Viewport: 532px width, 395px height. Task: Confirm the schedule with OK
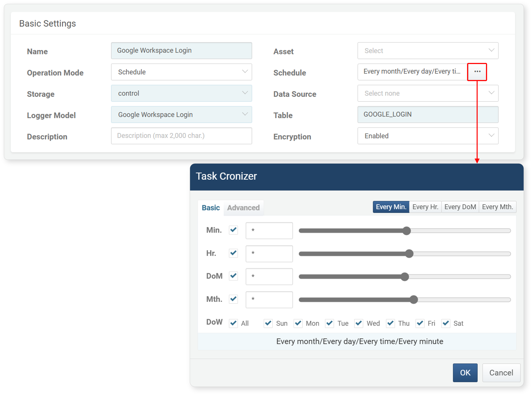pos(465,372)
